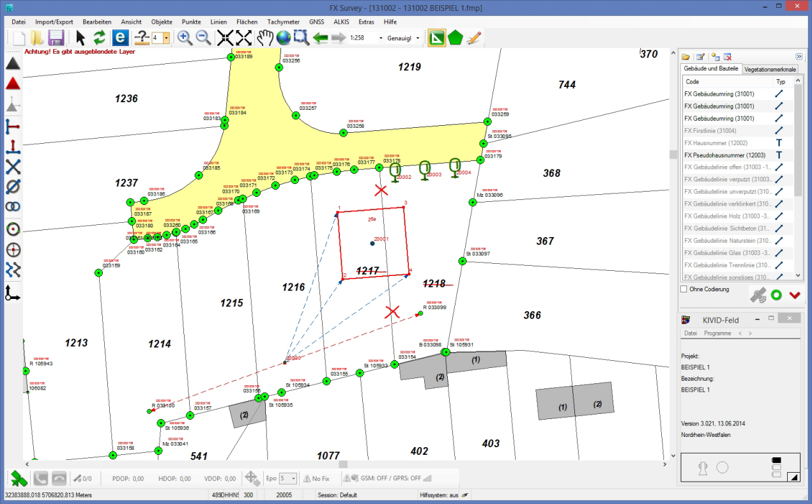Select the FX Pseudohausnummer (12003) entry
812x504 pixels.
click(724, 155)
